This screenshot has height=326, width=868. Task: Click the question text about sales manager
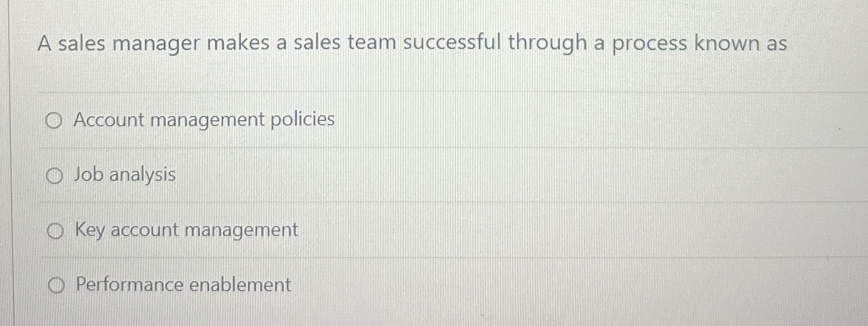click(x=412, y=44)
